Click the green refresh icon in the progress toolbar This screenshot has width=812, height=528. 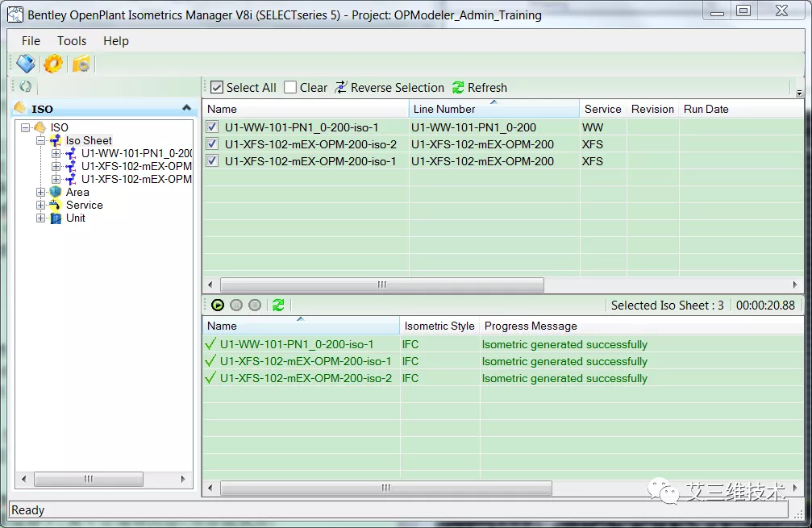(278, 305)
